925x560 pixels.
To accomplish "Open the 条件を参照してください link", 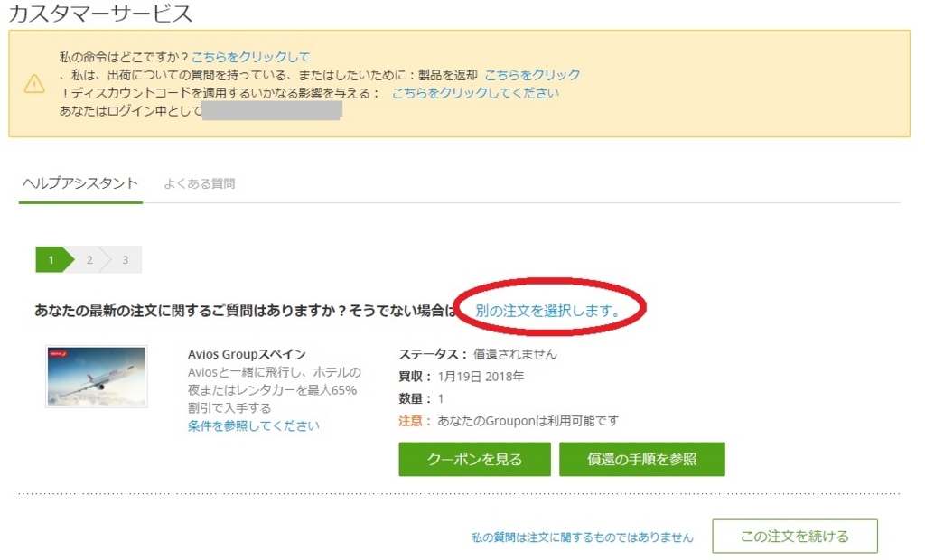I will pyautogui.click(x=254, y=425).
